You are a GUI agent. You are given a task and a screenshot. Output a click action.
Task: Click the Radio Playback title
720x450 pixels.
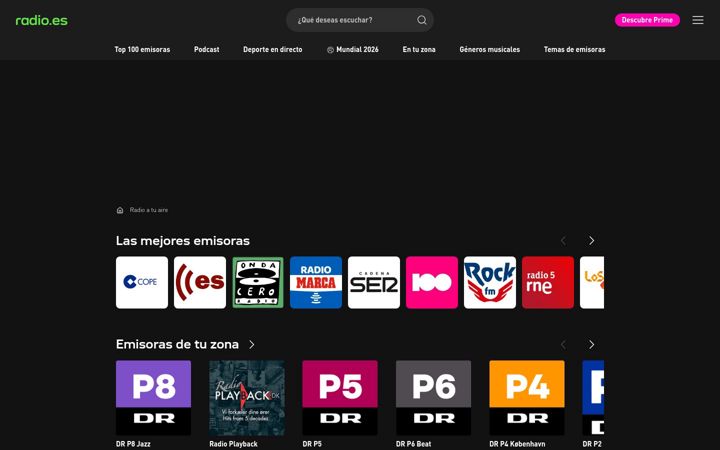[233, 444]
